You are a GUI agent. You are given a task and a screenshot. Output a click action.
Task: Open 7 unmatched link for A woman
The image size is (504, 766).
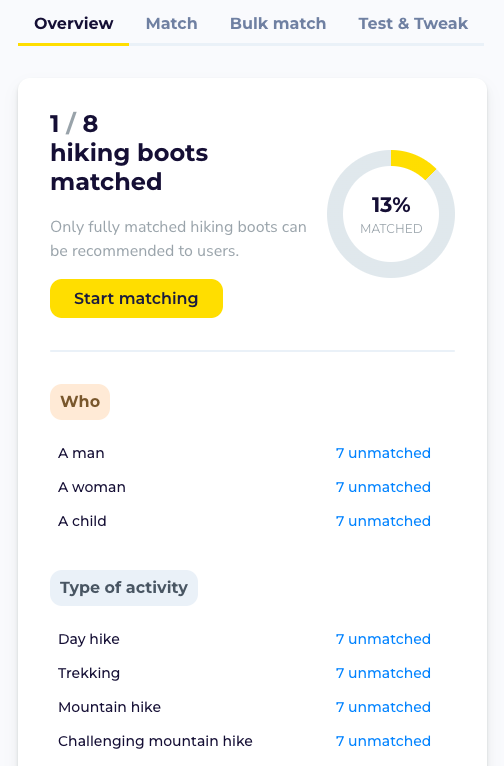click(383, 487)
